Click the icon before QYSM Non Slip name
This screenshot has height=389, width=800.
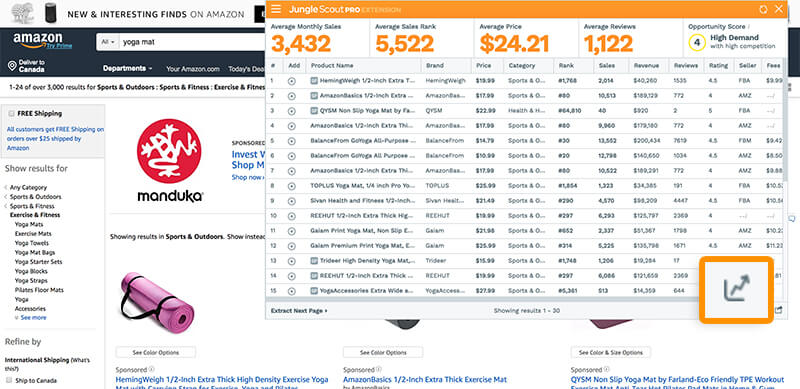(314, 111)
